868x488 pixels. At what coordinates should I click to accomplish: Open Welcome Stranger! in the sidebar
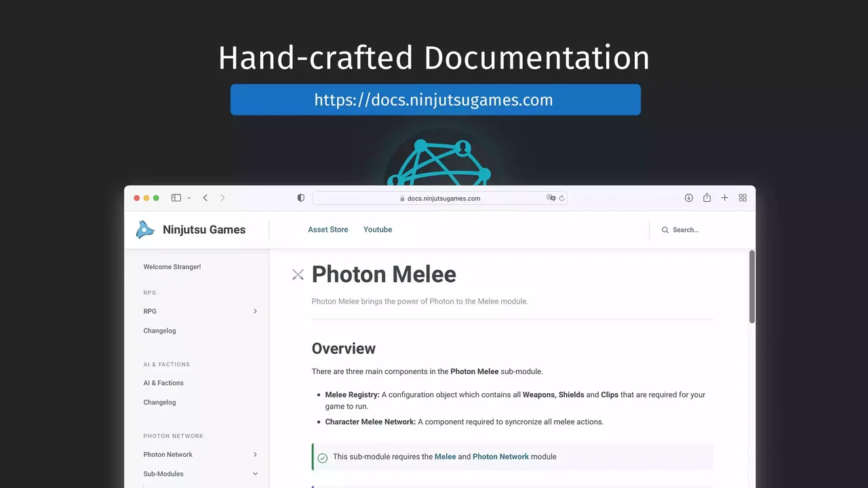click(172, 267)
